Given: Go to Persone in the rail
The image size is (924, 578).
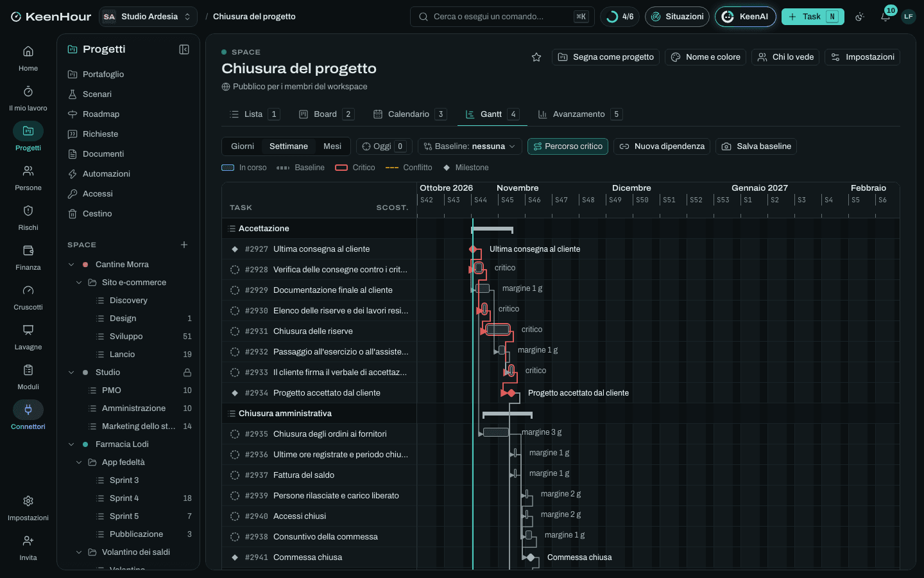Looking at the screenshot, I should (28, 177).
